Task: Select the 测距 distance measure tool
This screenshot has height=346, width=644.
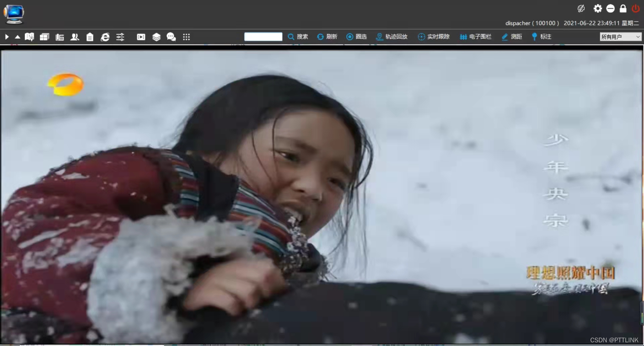Action: [x=512, y=37]
